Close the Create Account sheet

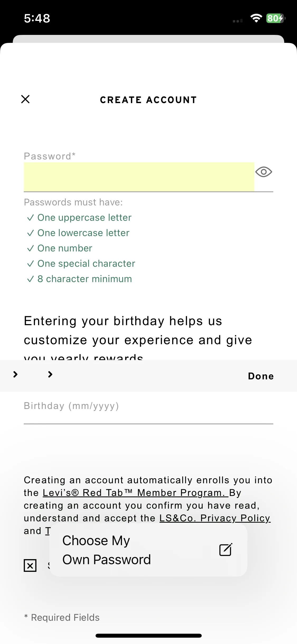pos(25,99)
